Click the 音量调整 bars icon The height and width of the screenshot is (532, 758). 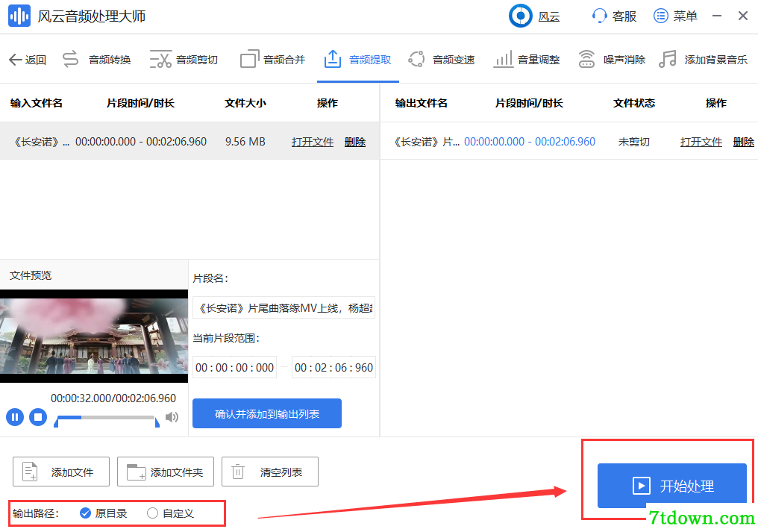point(504,59)
